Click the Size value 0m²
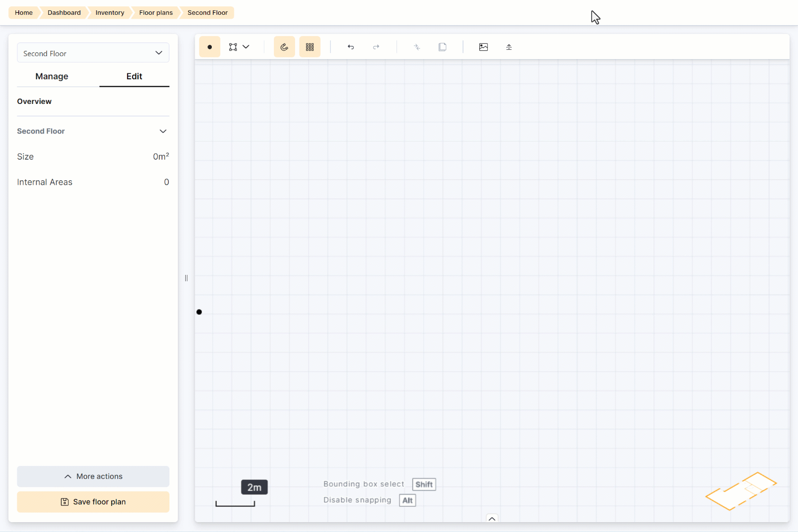The image size is (798, 532). (161, 156)
